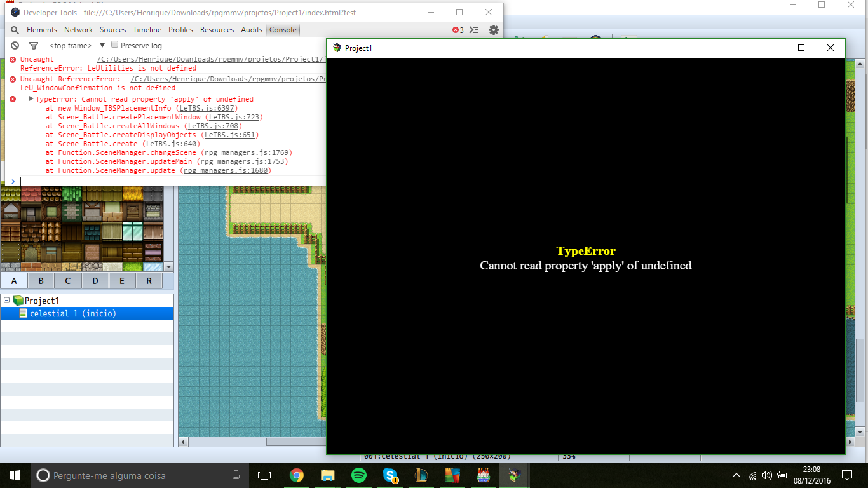This screenshot has height=488, width=868.
Task: Pick the yellow straw roof tile
Action: tap(133, 193)
